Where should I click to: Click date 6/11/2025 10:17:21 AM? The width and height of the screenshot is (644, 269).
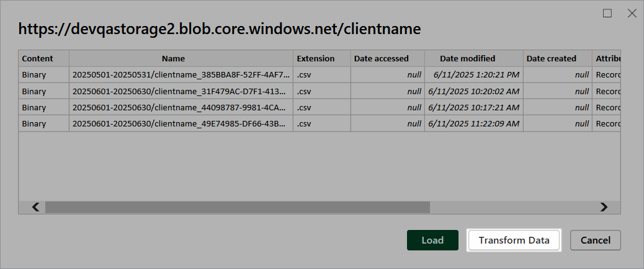coord(474,107)
